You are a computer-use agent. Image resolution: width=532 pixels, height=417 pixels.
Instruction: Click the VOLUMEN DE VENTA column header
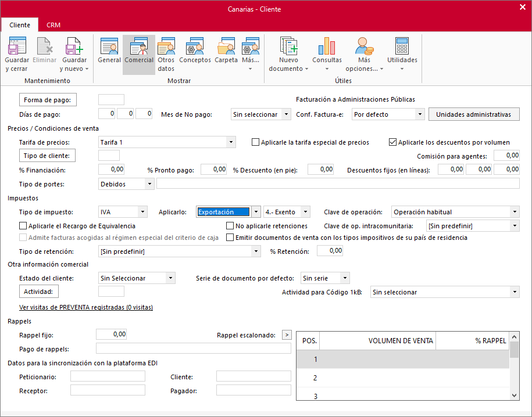[377, 341]
